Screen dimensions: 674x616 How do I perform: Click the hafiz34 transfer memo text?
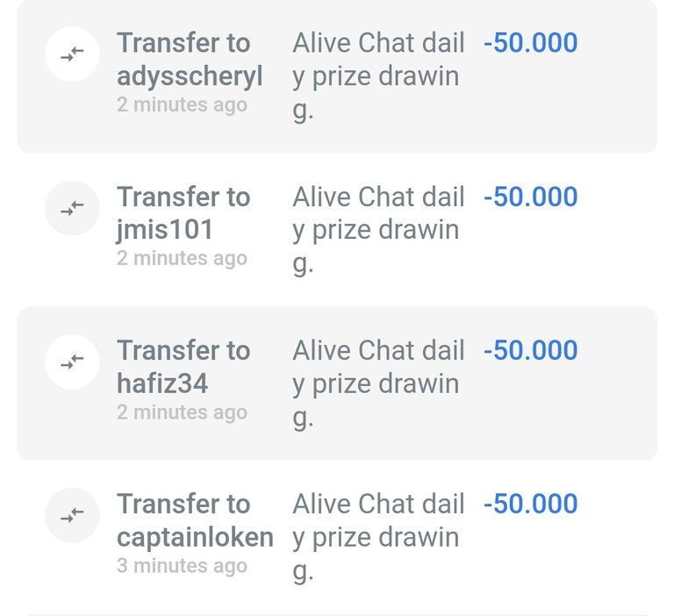(378, 383)
